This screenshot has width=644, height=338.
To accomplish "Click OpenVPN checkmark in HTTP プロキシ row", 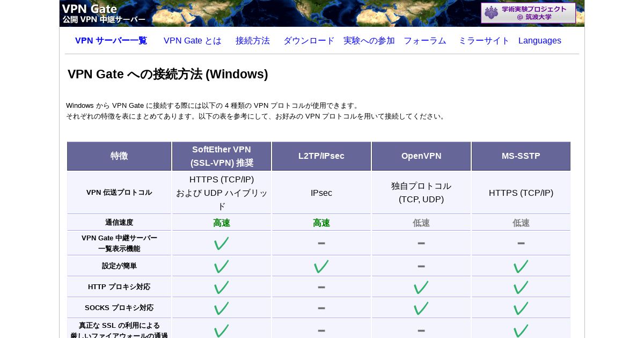I will [x=421, y=287].
